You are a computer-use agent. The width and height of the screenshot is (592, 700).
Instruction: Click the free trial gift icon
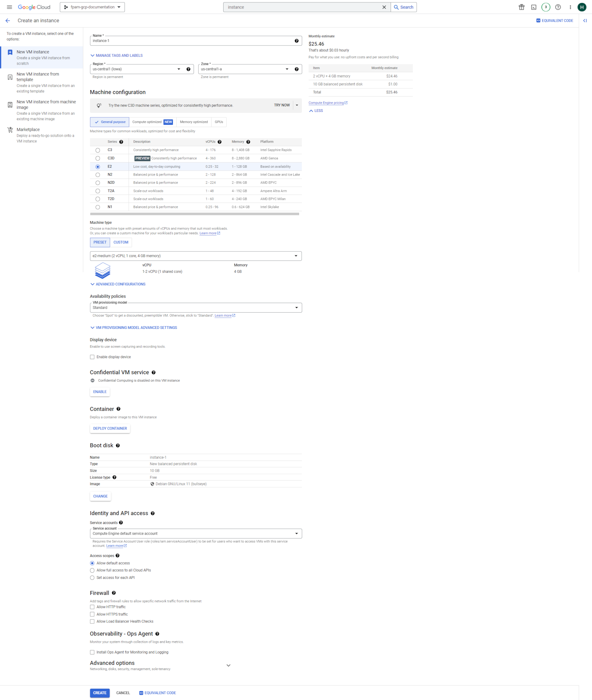click(521, 7)
